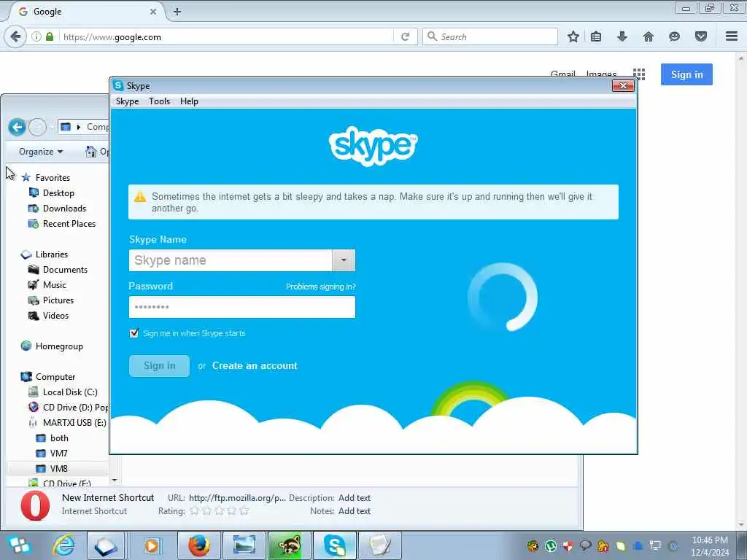Click 'Create an account' link
747x560 pixels.
[255, 366]
